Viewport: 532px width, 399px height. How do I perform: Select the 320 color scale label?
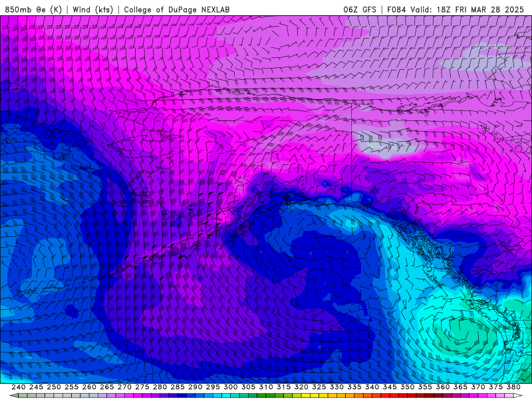301,387
